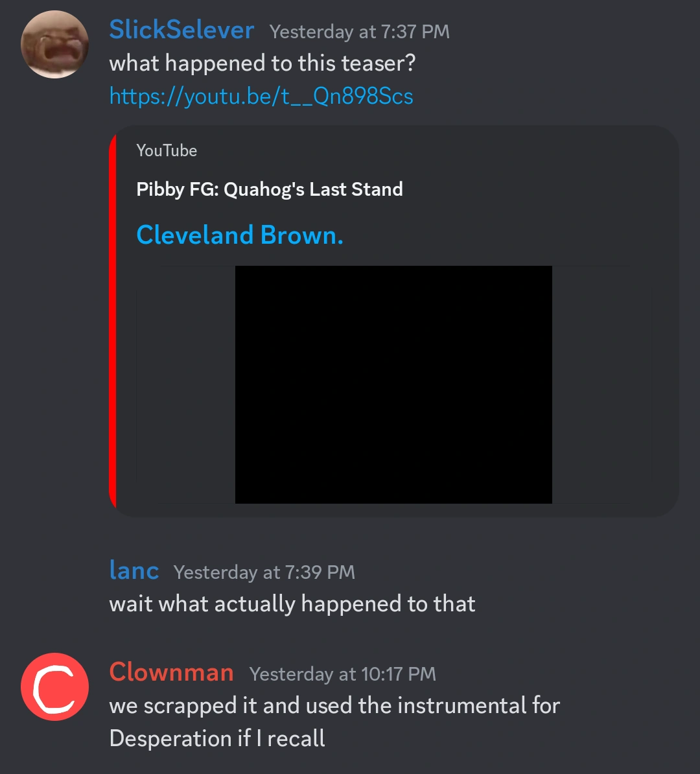This screenshot has height=774, width=700.
Task: Click the red accent bar of embed
Action: point(113,321)
